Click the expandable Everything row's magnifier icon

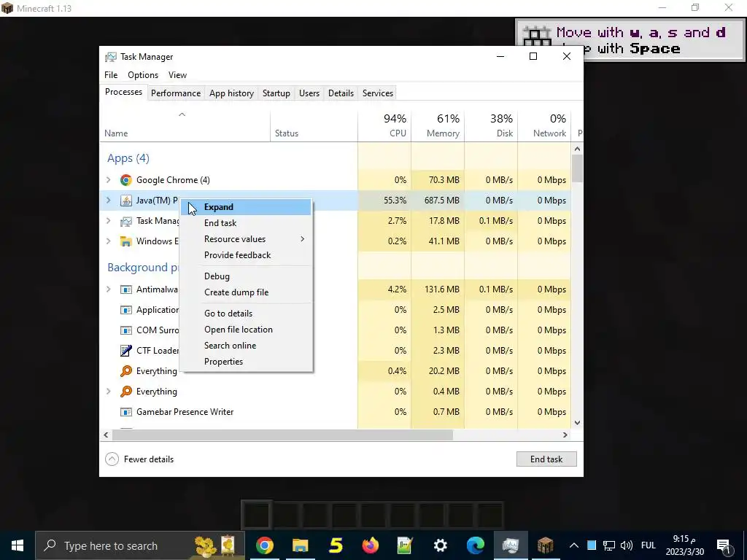point(125,392)
